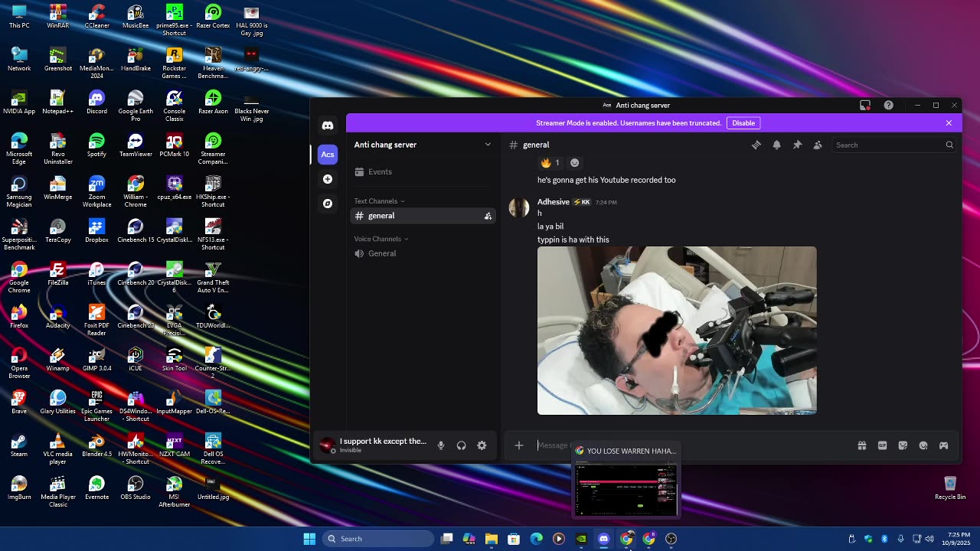Open VLC media player desktop shortcut
This screenshot has height=551, width=980.
[58, 448]
